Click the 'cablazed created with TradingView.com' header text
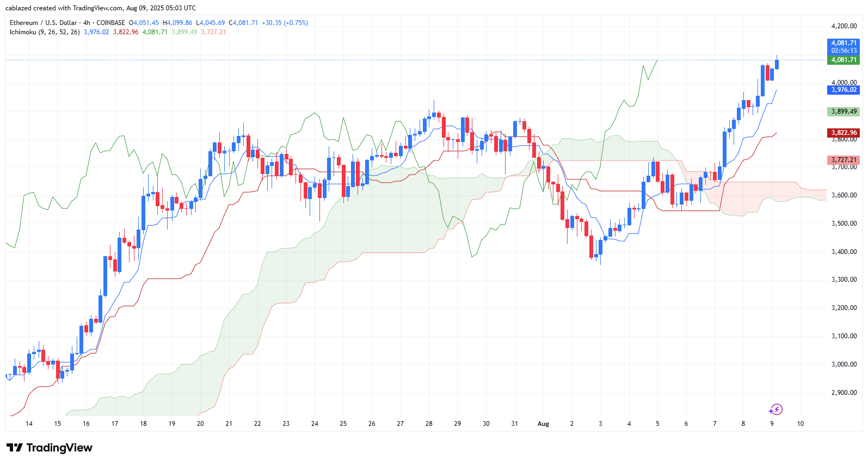 coord(64,8)
